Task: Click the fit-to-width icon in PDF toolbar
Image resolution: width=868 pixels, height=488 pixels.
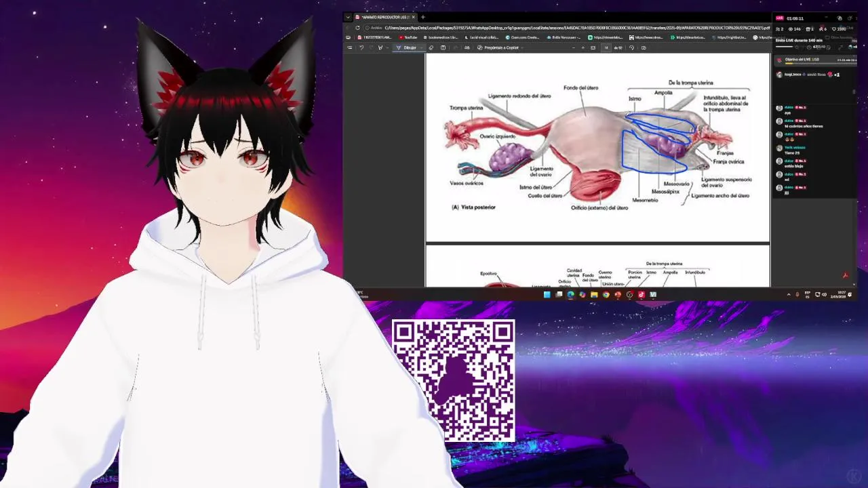Action: pyautogui.click(x=593, y=47)
